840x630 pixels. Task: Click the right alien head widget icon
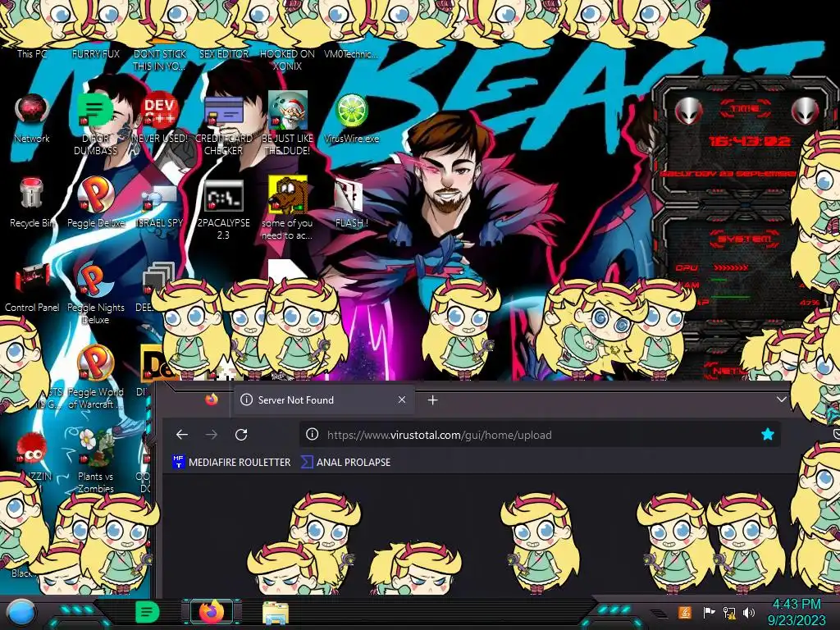pos(806,112)
